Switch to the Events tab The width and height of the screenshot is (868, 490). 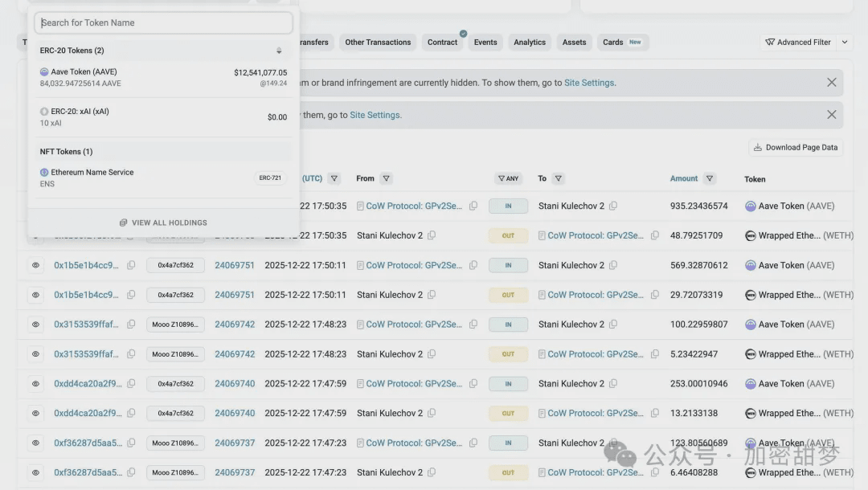coord(485,42)
